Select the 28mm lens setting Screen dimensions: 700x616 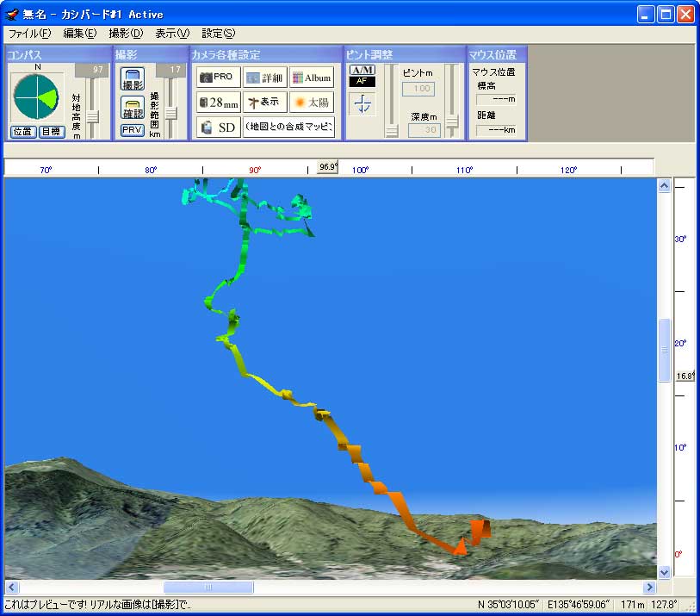pyautogui.click(x=218, y=103)
